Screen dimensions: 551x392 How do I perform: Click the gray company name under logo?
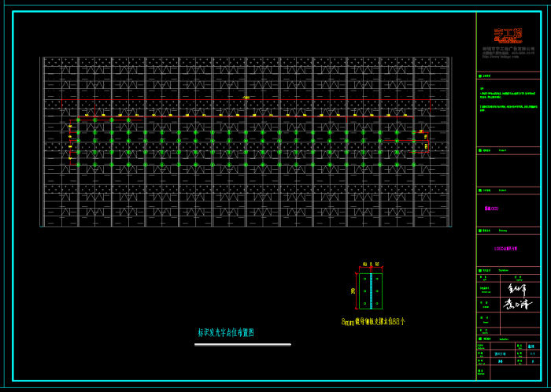coord(508,48)
